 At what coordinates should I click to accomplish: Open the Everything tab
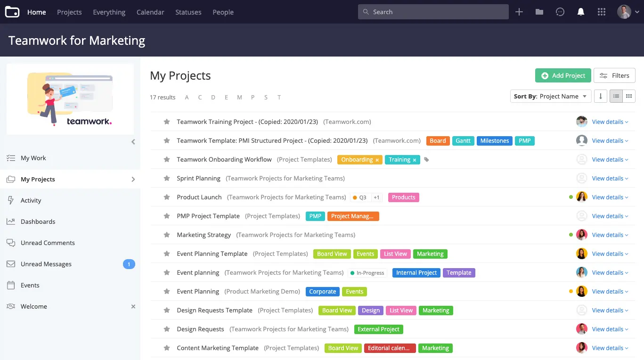click(x=109, y=12)
